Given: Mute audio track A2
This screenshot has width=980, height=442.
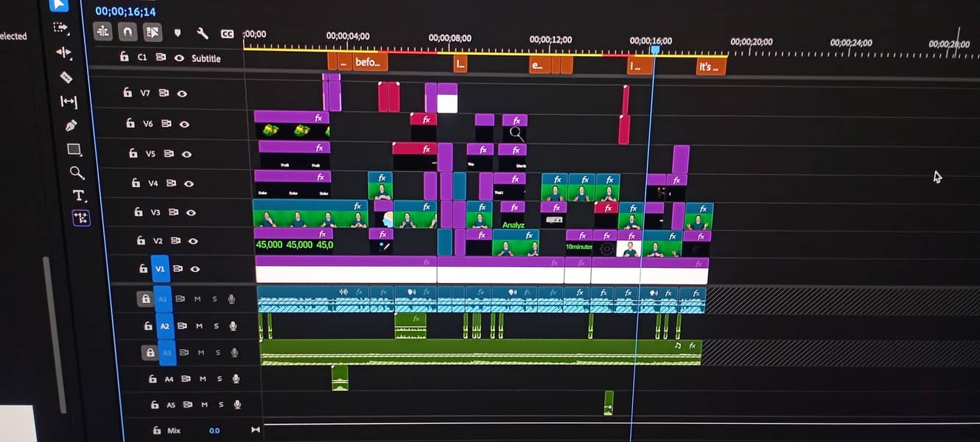Looking at the screenshot, I should (199, 326).
